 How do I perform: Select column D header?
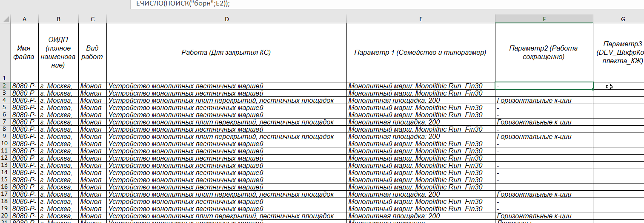226,19
